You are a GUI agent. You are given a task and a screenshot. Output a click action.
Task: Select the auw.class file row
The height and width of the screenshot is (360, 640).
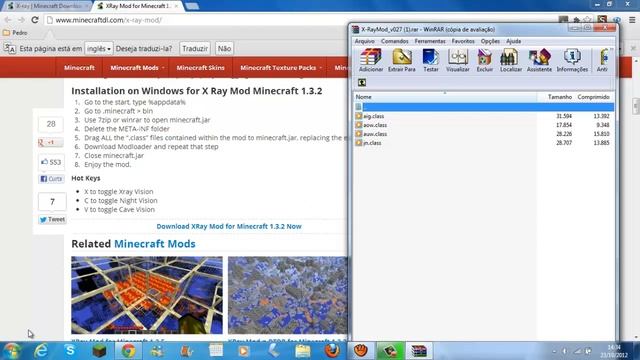pyautogui.click(x=484, y=134)
